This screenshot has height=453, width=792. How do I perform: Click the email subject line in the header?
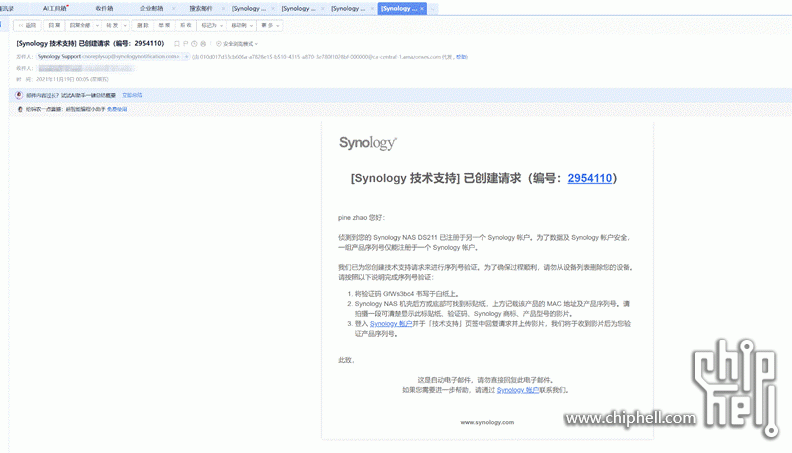(x=90, y=43)
